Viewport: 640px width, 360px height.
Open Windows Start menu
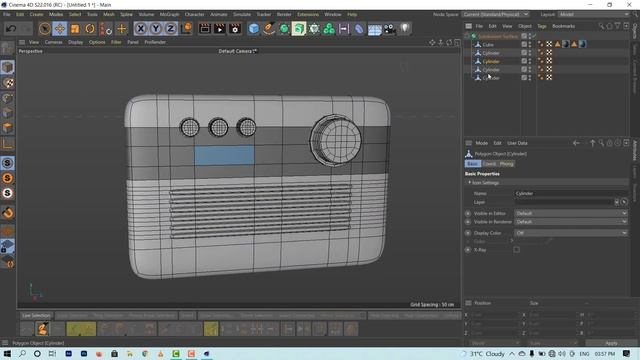click(7, 354)
